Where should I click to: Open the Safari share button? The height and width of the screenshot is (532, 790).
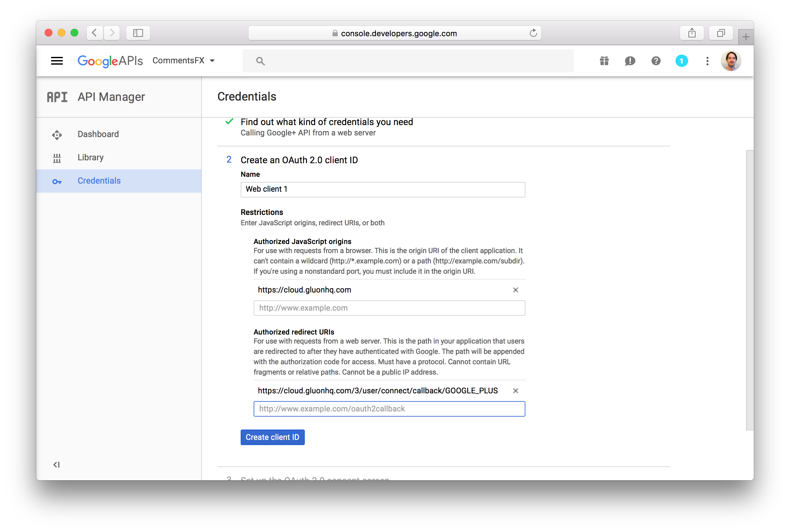tap(692, 33)
